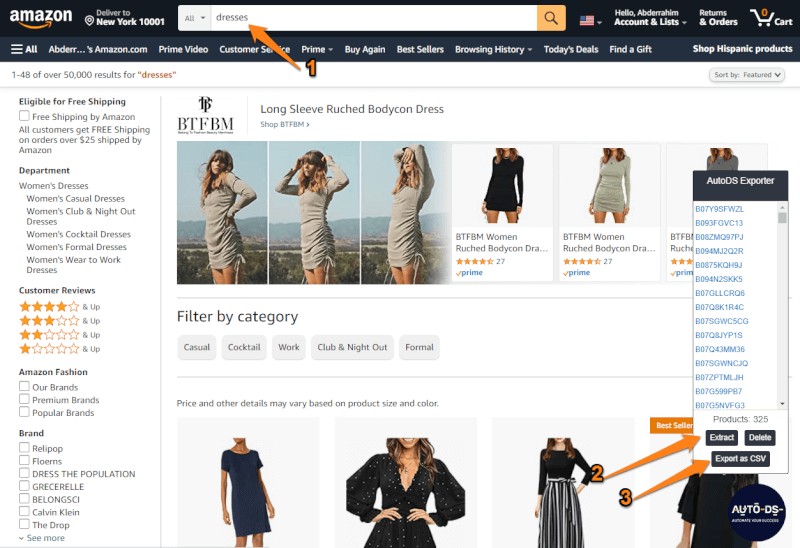The width and height of the screenshot is (800, 548).
Task: Check the Popular Brands filter
Action: (x=24, y=412)
